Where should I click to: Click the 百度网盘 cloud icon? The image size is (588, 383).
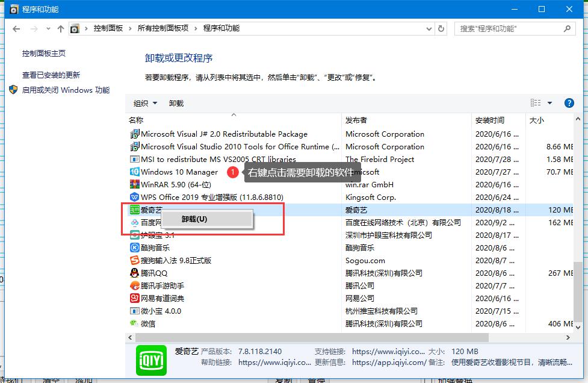135,222
